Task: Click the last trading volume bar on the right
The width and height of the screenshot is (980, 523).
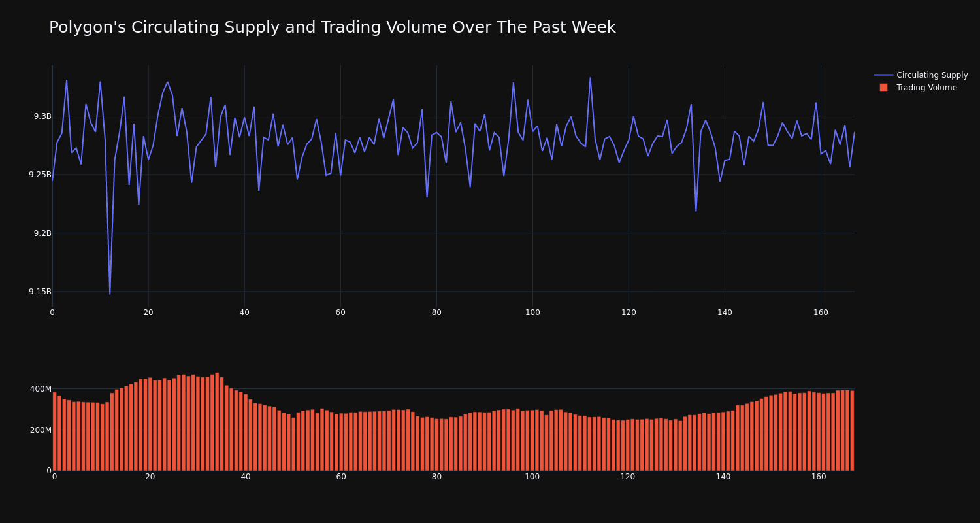Action: 852,430
